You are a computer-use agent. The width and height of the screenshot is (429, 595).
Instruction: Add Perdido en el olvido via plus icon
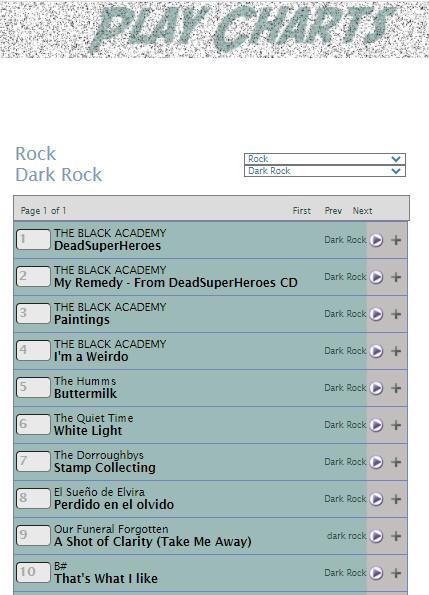coord(396,499)
